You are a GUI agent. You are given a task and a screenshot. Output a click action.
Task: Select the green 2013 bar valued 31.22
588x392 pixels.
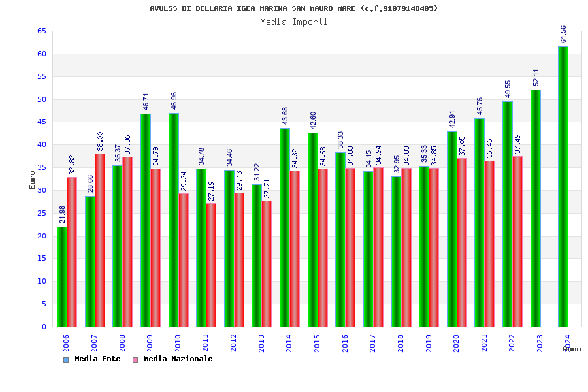coord(257,255)
